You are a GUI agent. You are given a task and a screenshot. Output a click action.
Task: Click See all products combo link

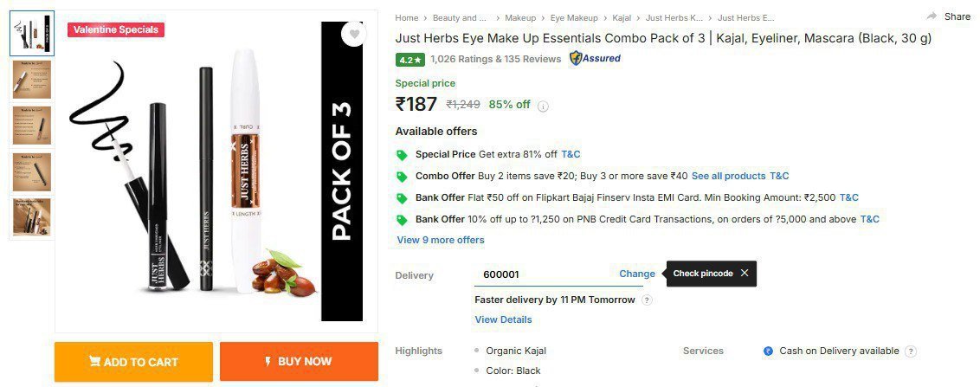[728, 176]
